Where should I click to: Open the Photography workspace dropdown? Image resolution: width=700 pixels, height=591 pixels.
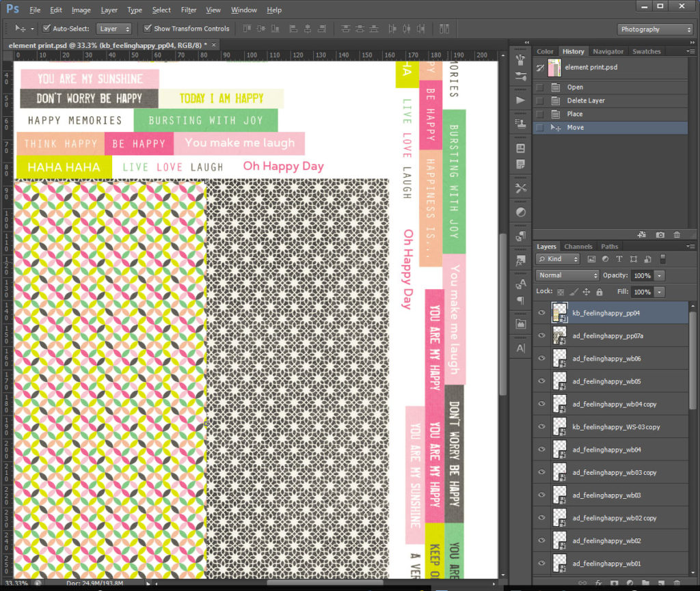coord(655,29)
